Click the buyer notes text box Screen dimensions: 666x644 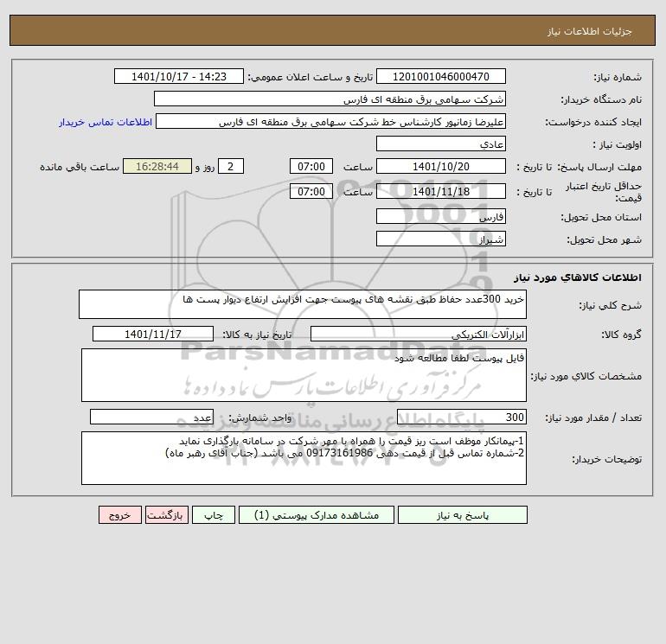(304, 458)
